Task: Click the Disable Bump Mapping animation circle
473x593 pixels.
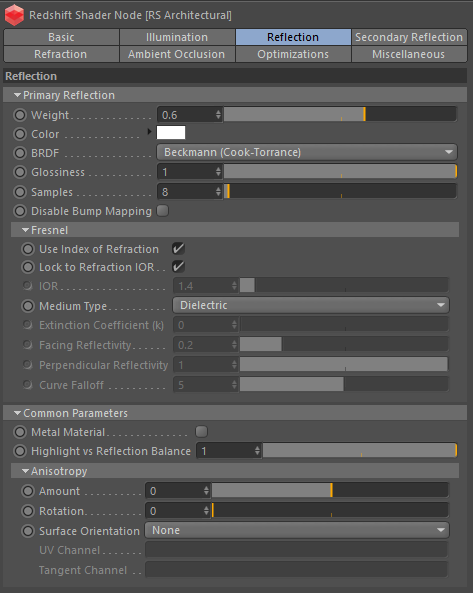Action: coord(20,211)
